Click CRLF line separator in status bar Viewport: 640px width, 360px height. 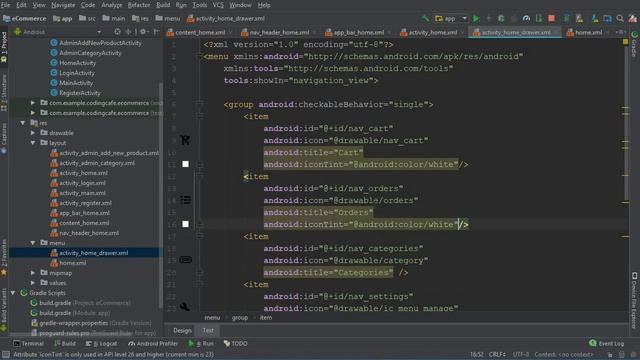[497, 355]
